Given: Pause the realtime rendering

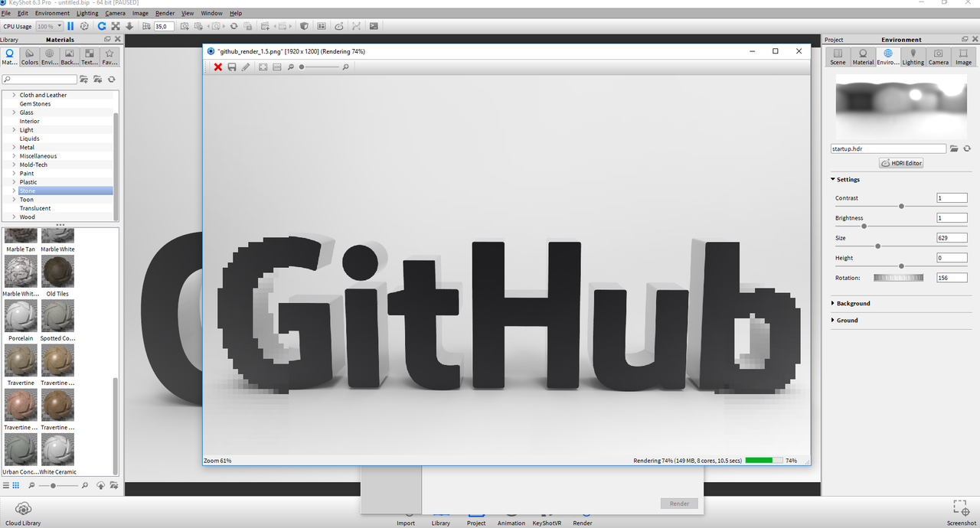Looking at the screenshot, I should click(70, 25).
